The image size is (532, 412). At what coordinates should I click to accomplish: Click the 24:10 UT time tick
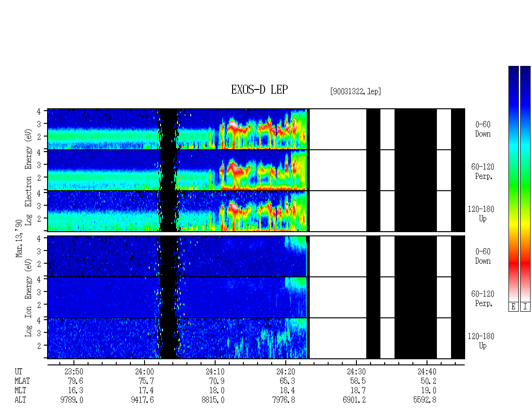point(215,372)
